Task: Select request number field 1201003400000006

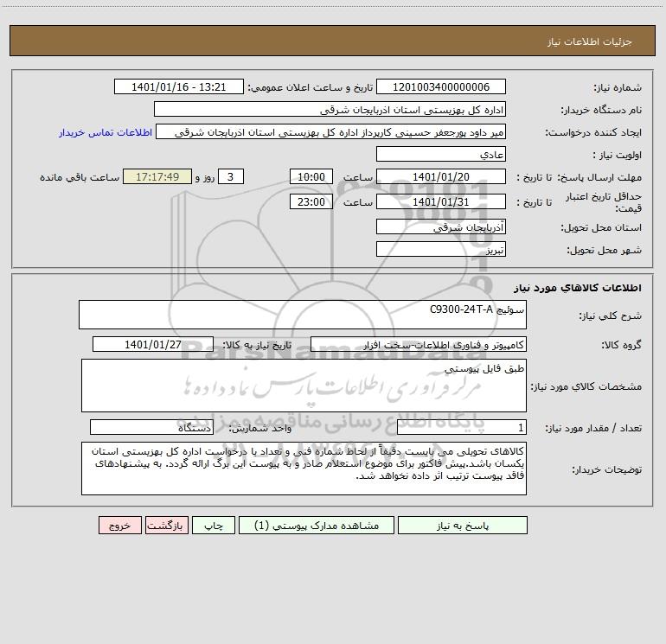Action: coord(441,86)
